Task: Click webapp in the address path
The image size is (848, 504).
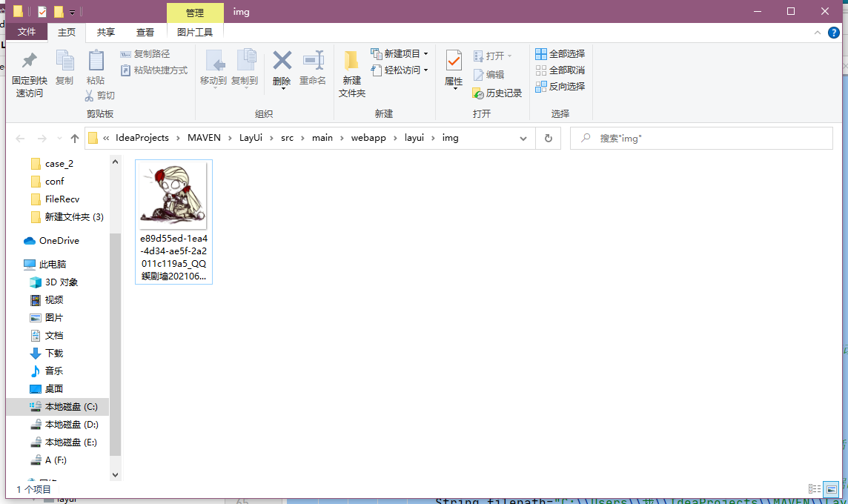Action: pos(368,138)
